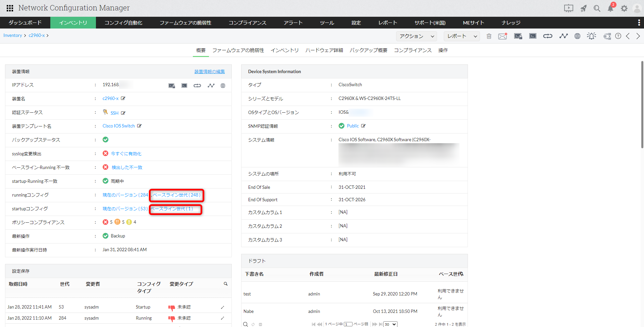Viewport: 644px width, 327px height.
Task: Click the edit pencil beside device name c2960-x
Action: tap(123, 99)
